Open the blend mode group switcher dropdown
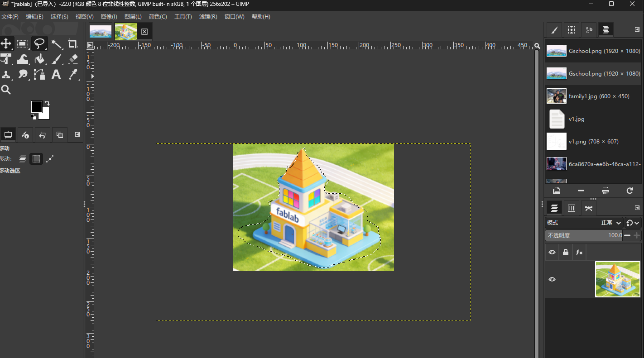644x358 pixels. click(632, 223)
